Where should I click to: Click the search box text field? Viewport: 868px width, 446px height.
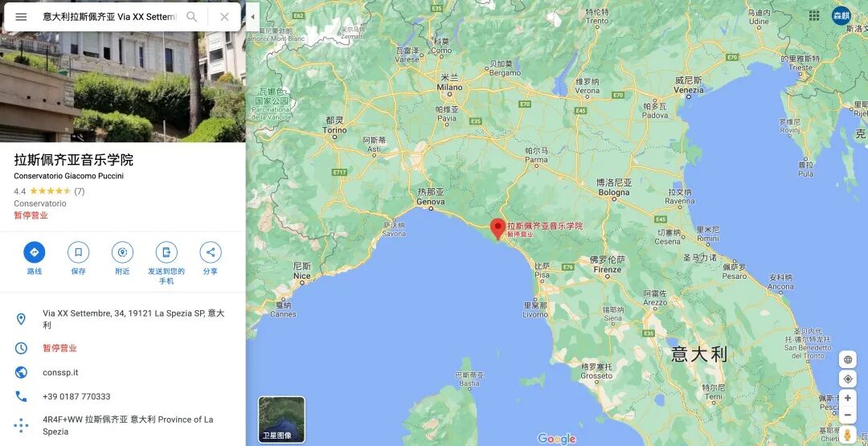[x=109, y=17]
